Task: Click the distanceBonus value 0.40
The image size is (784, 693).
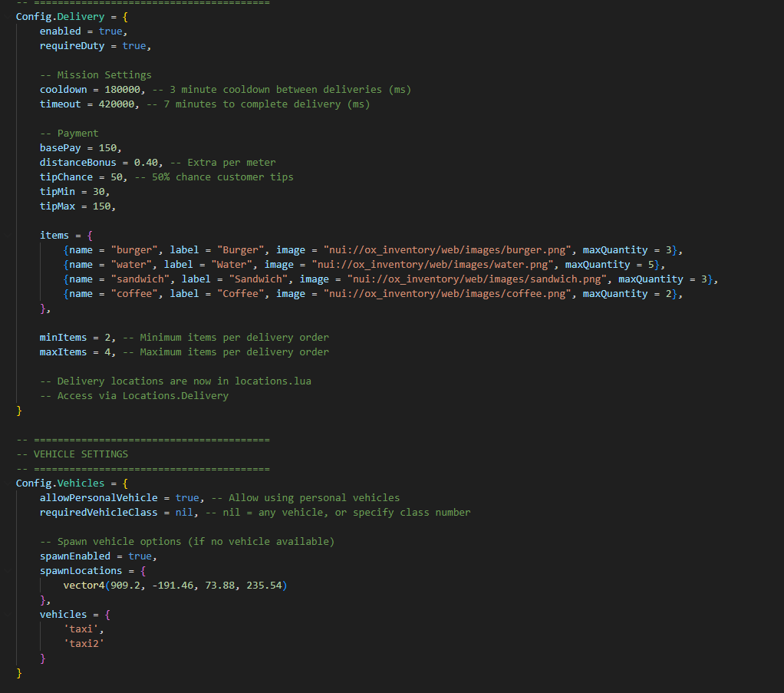Action: tap(149, 162)
